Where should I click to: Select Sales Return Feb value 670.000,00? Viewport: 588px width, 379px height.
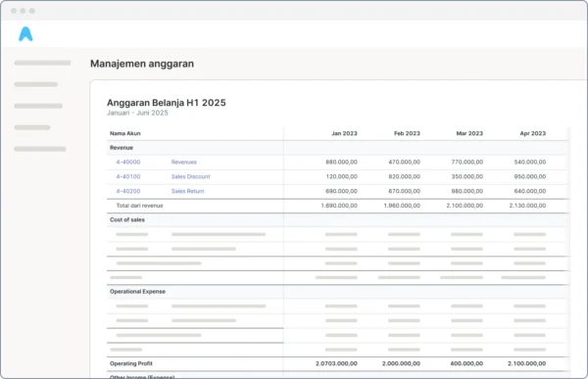pyautogui.click(x=404, y=191)
